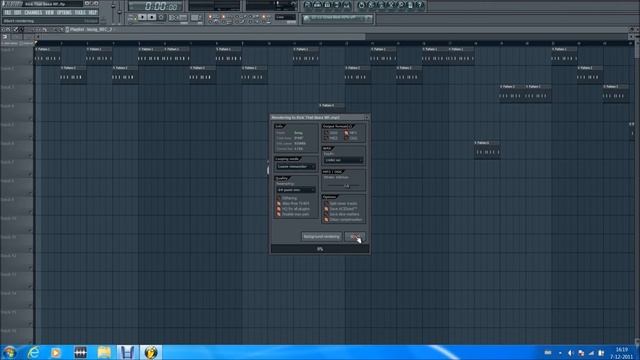Toggle HQ for all plugins checkbox
640x360 pixels.
(x=279, y=209)
